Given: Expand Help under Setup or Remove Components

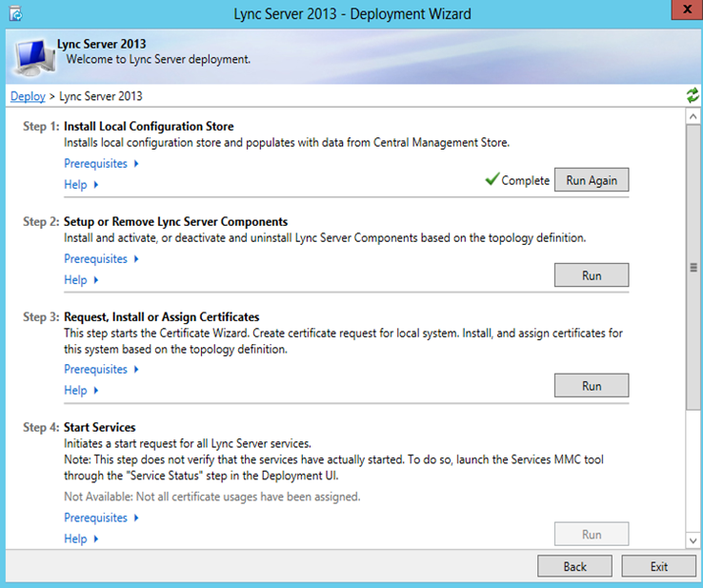Looking at the screenshot, I should pos(81,280).
